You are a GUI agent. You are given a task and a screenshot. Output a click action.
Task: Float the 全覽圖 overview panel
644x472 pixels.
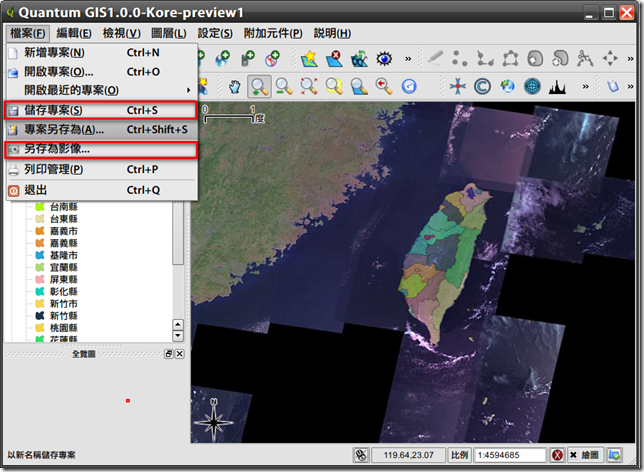pos(169,354)
